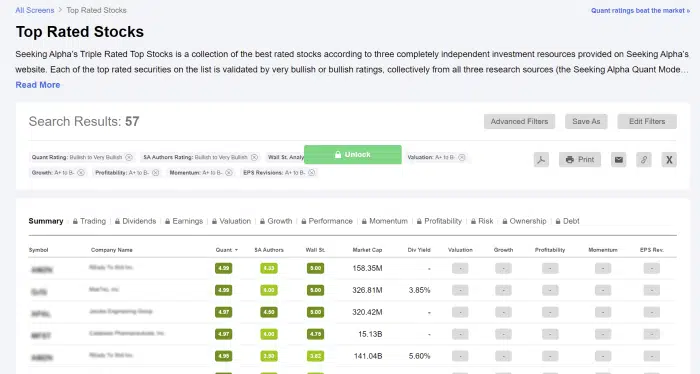Open the locked Earnings tab

(184, 221)
